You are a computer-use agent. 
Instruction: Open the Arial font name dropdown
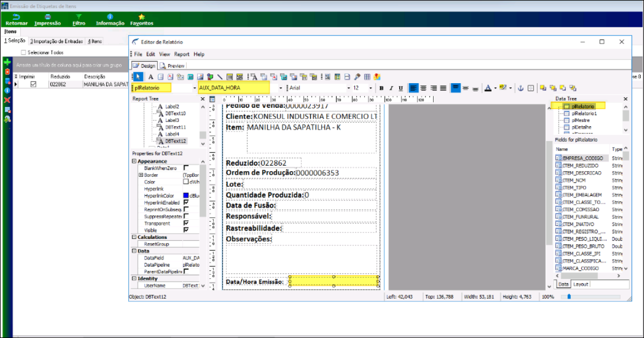(348, 88)
